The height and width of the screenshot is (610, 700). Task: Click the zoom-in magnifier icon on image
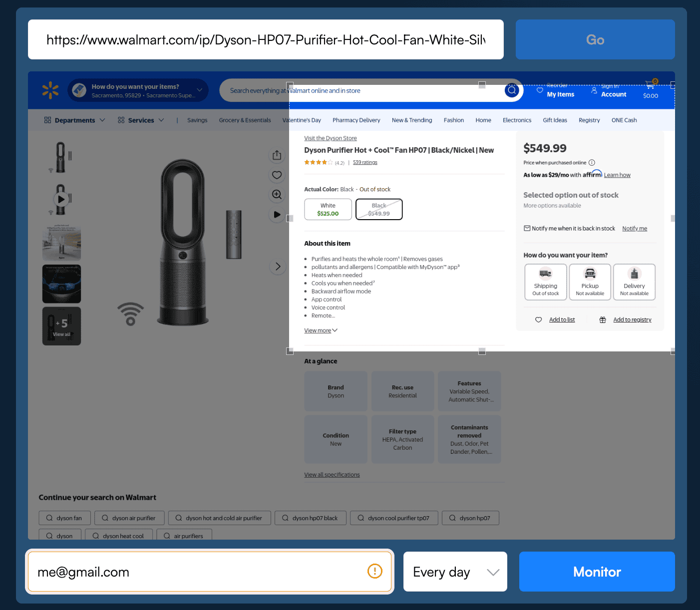[x=277, y=195]
